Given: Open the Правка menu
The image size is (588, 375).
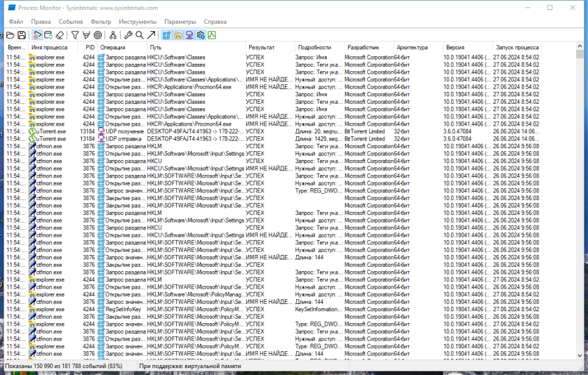Looking at the screenshot, I should pyautogui.click(x=41, y=22).
